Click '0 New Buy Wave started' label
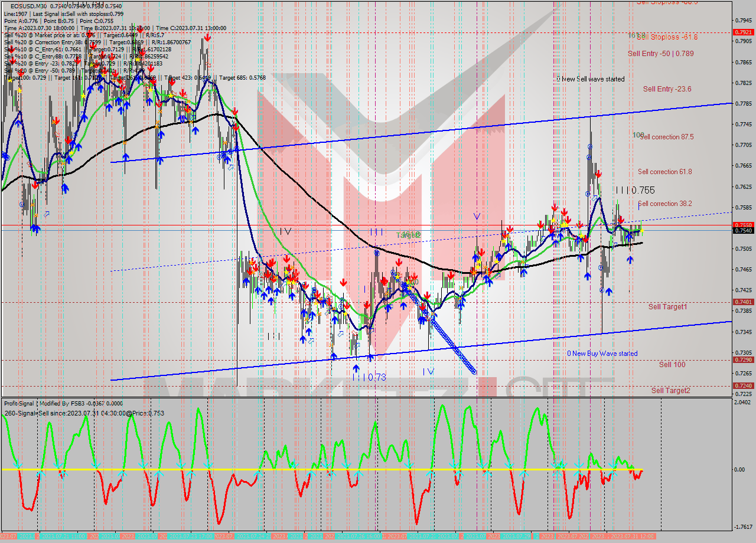 click(602, 354)
